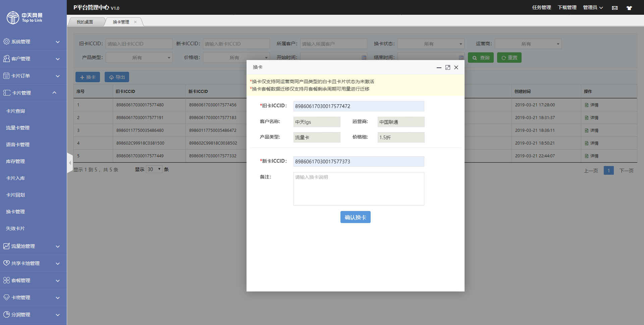
Task: Open 失效卡片 in the sidebar
Action: [15, 228]
